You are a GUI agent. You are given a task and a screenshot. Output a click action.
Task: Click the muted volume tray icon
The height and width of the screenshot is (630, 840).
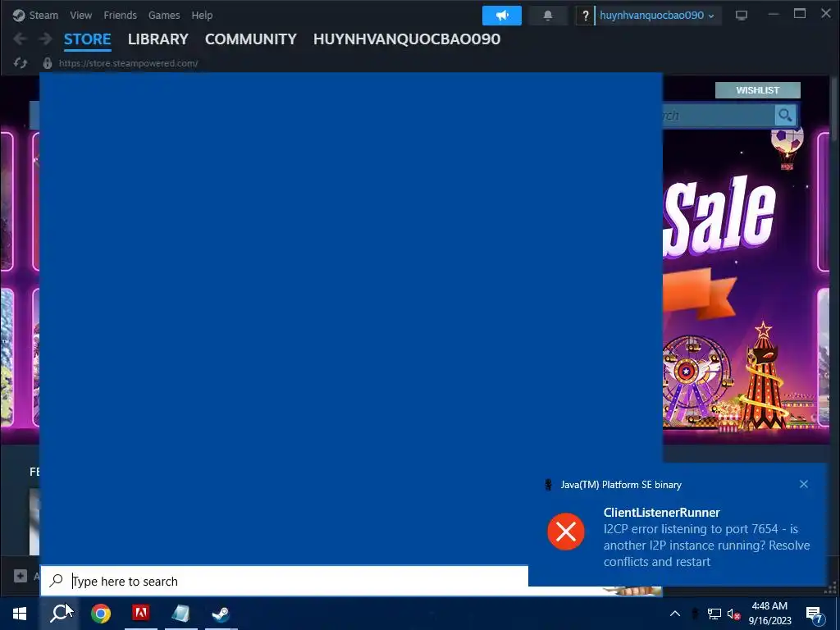coord(733,614)
